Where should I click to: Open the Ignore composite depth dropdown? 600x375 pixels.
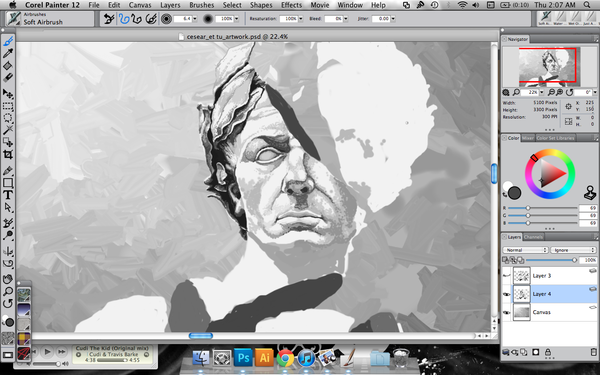click(573, 250)
